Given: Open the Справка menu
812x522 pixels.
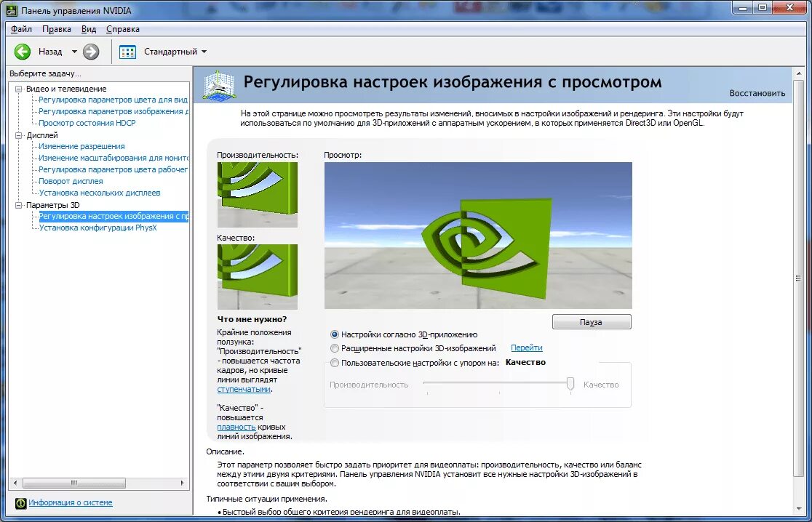Looking at the screenshot, I should (x=123, y=29).
